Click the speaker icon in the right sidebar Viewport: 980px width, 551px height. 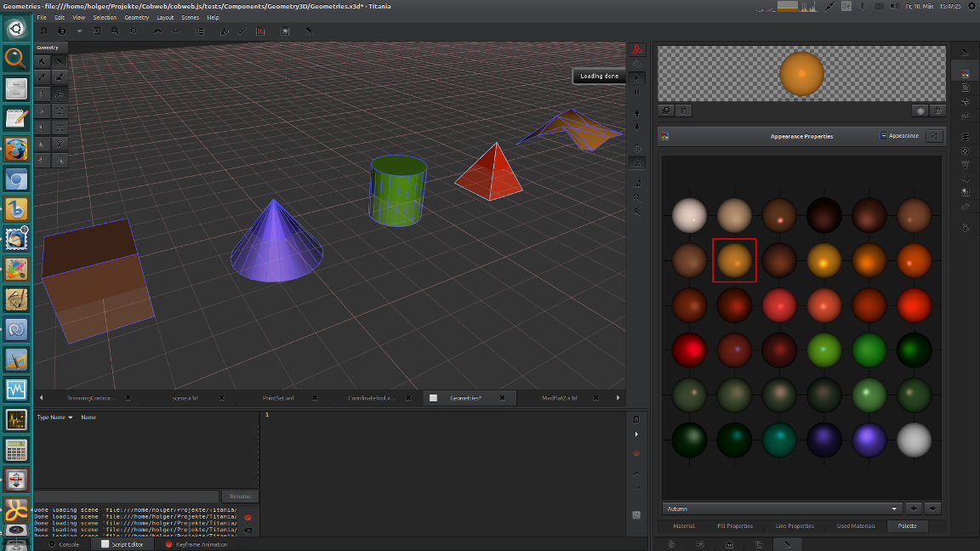point(964,179)
